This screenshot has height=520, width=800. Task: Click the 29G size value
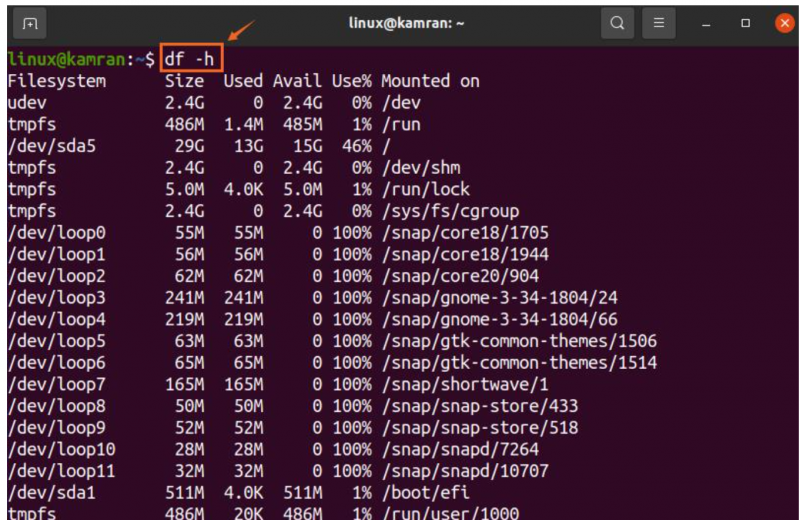pyautogui.click(x=189, y=146)
